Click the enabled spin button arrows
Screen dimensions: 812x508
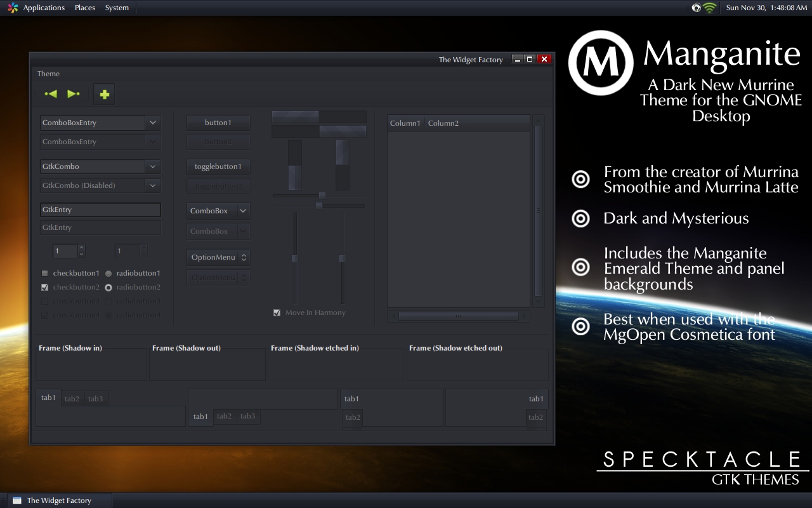pos(81,251)
